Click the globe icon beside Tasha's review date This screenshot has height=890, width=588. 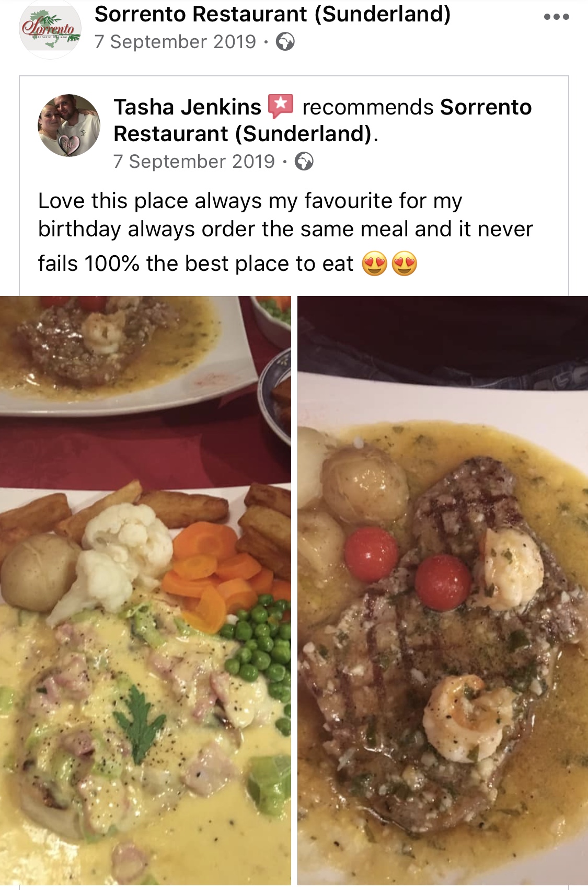pos(304,162)
